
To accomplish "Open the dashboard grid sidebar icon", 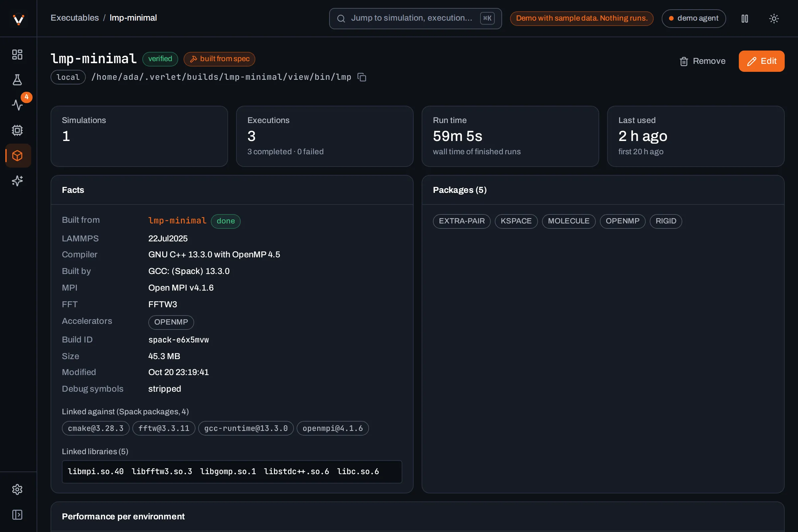I will click(x=17, y=55).
